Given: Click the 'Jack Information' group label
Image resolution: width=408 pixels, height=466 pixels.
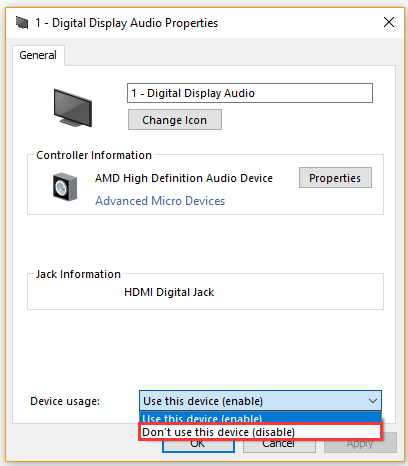Looking at the screenshot, I should 78,274.
